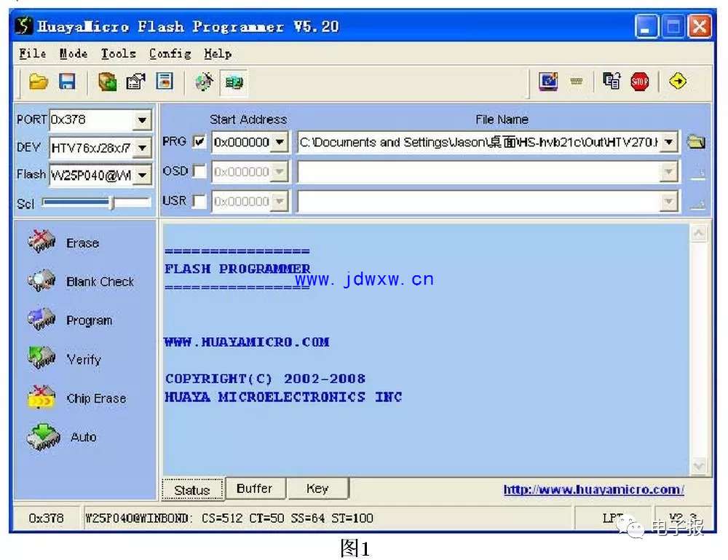728x560 pixels.
Task: Enable the USR checkbox
Action: (x=199, y=202)
